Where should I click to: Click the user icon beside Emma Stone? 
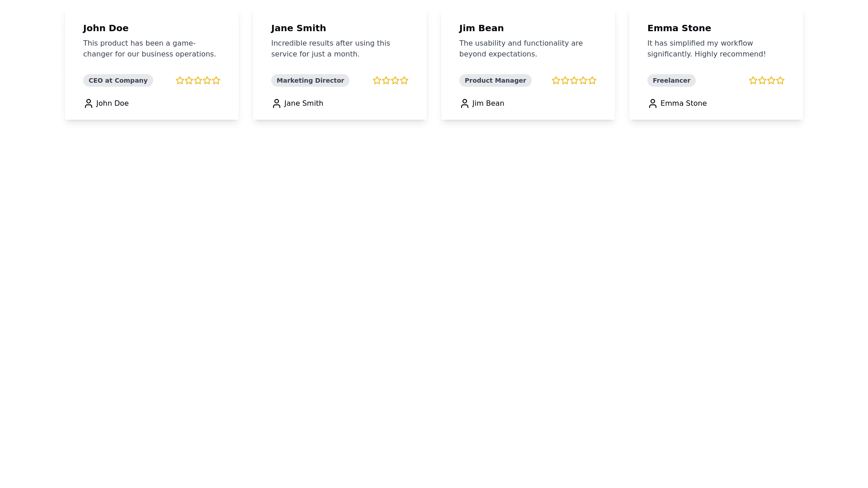[x=653, y=103]
